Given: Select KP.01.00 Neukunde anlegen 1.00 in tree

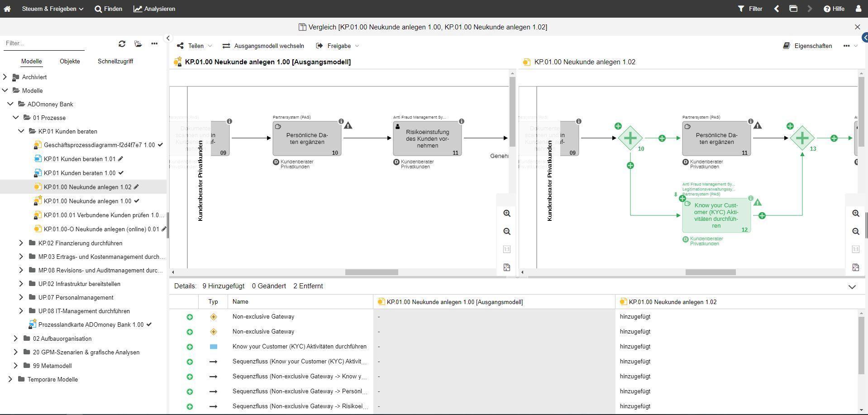Looking at the screenshot, I should 87,201.
